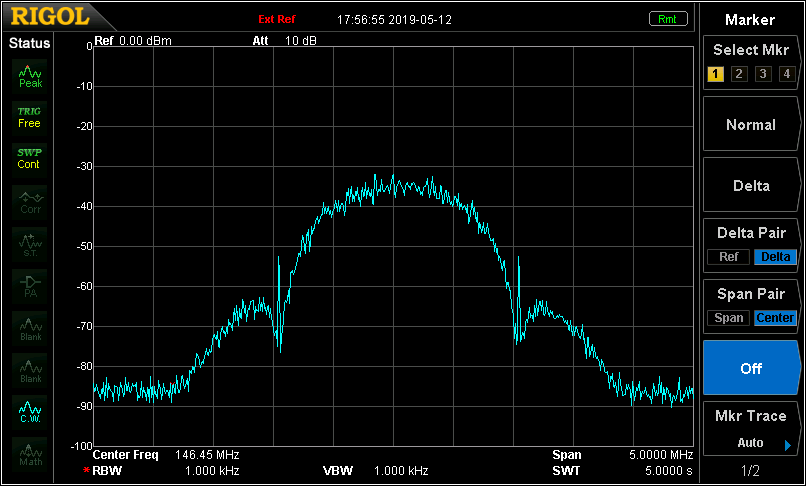Switch Delta Pair to Ref

[728, 257]
